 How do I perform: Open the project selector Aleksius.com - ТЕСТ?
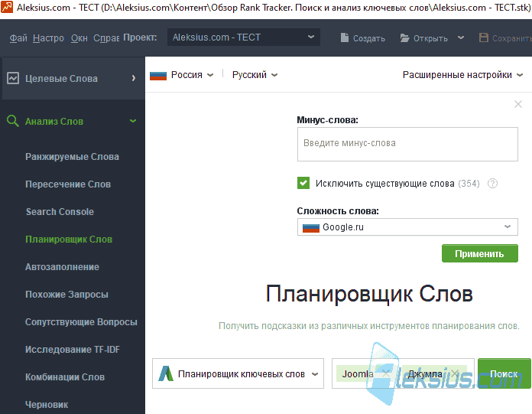(244, 37)
